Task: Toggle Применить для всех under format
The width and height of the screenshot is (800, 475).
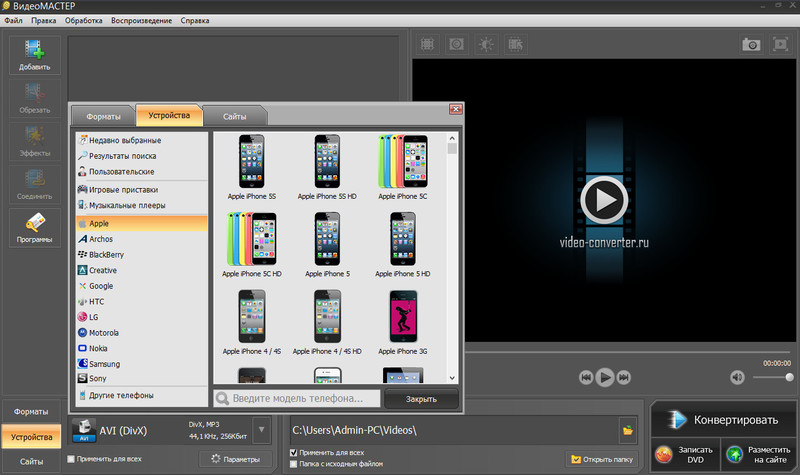Action: (x=71, y=459)
